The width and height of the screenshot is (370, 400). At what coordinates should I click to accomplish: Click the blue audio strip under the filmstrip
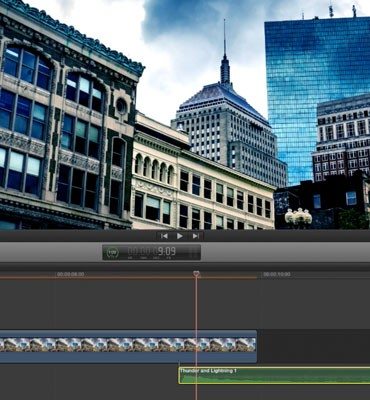[128, 357]
